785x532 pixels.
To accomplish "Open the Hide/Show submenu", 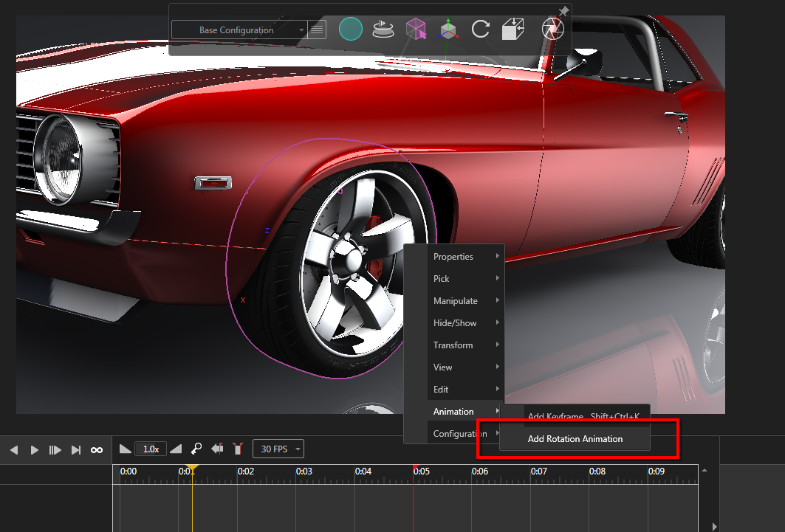I will (x=465, y=323).
